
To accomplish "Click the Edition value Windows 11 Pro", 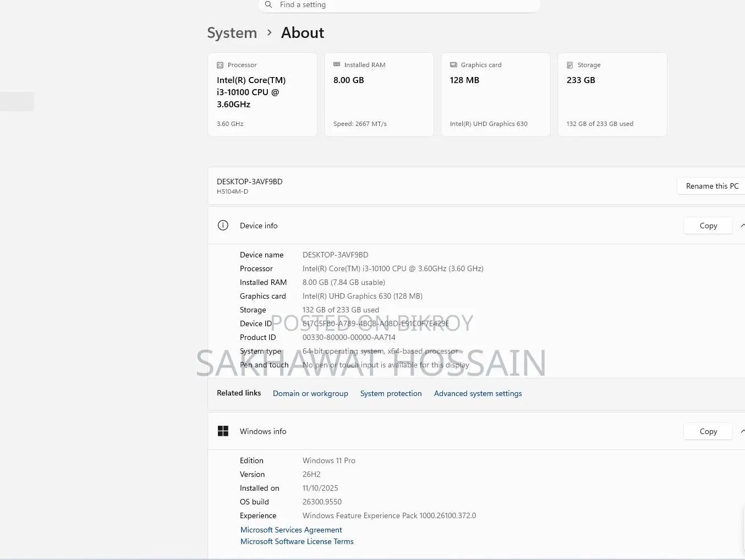I will 329,460.
